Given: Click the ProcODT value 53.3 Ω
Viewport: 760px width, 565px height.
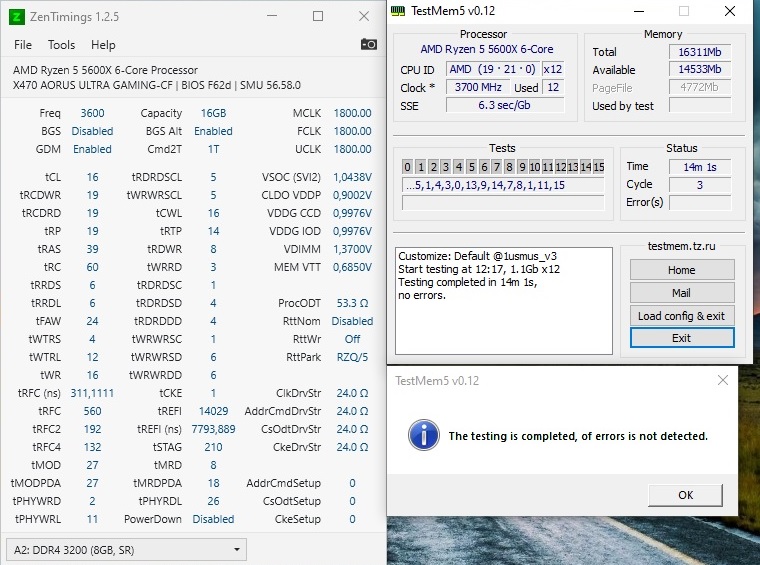Looking at the screenshot, I should (352, 303).
